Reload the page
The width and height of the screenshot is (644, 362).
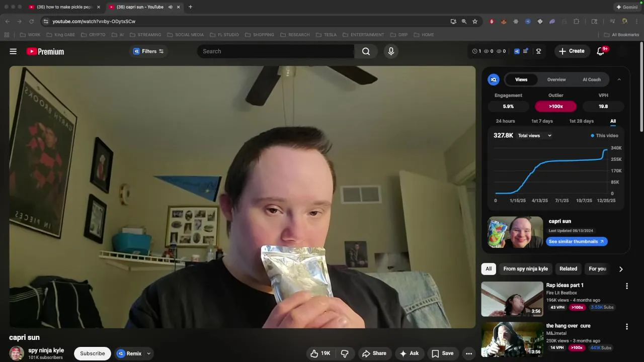tap(31, 22)
